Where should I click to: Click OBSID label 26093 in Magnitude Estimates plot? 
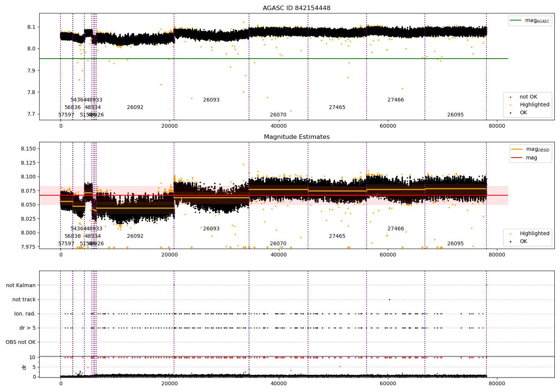click(x=211, y=229)
